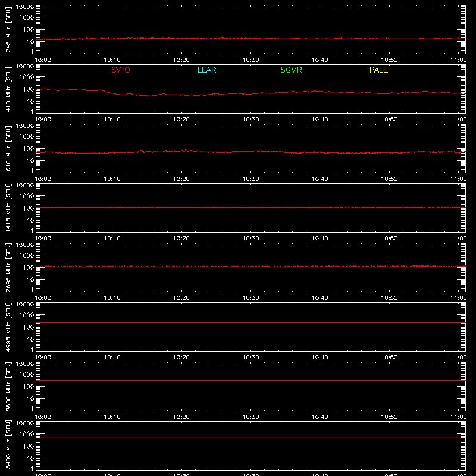Viewport: 476px width, 476px height.
Task: Click the red flux line in 2695 MHz plot
Action: pos(250,267)
